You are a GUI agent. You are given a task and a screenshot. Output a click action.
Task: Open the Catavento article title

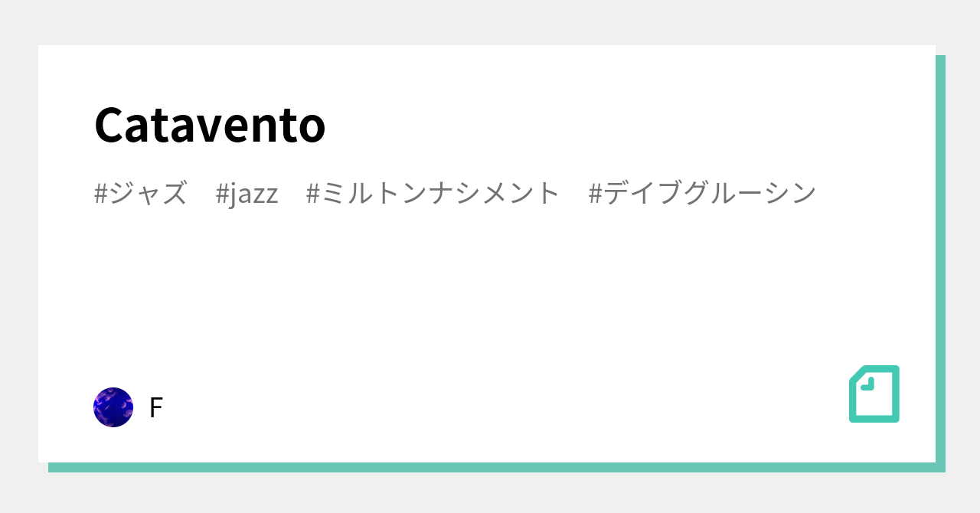pyautogui.click(x=210, y=125)
